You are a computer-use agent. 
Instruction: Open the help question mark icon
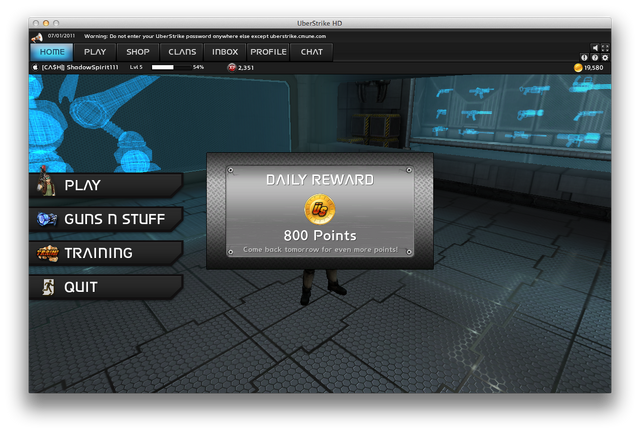pos(595,58)
